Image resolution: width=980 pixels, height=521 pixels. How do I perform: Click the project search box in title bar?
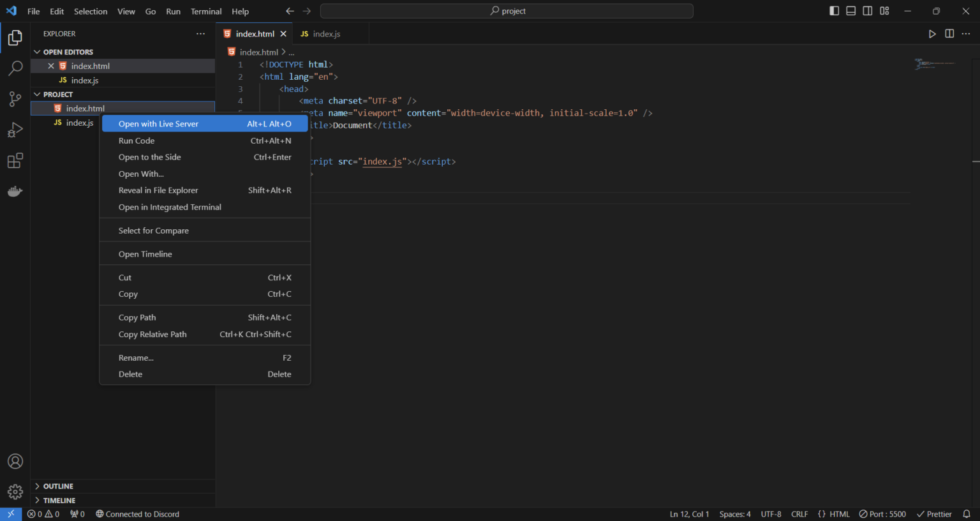coord(507,11)
